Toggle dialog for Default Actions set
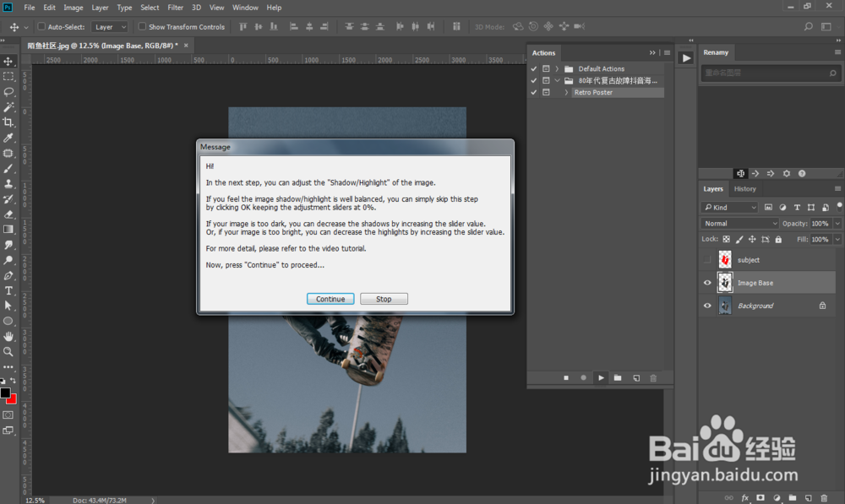 point(546,69)
